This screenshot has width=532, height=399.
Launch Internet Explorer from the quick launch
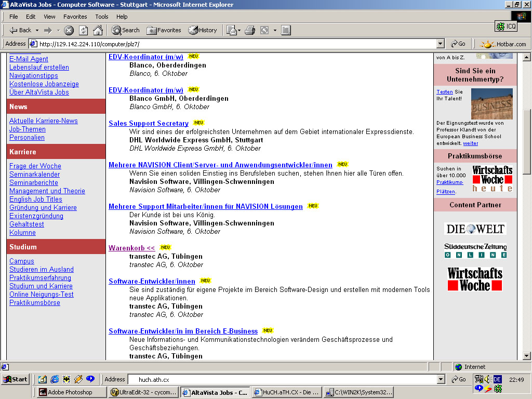(x=54, y=379)
